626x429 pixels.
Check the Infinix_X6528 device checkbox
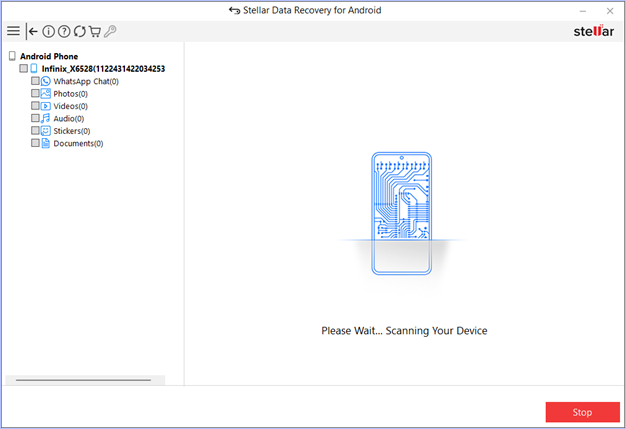(x=24, y=68)
